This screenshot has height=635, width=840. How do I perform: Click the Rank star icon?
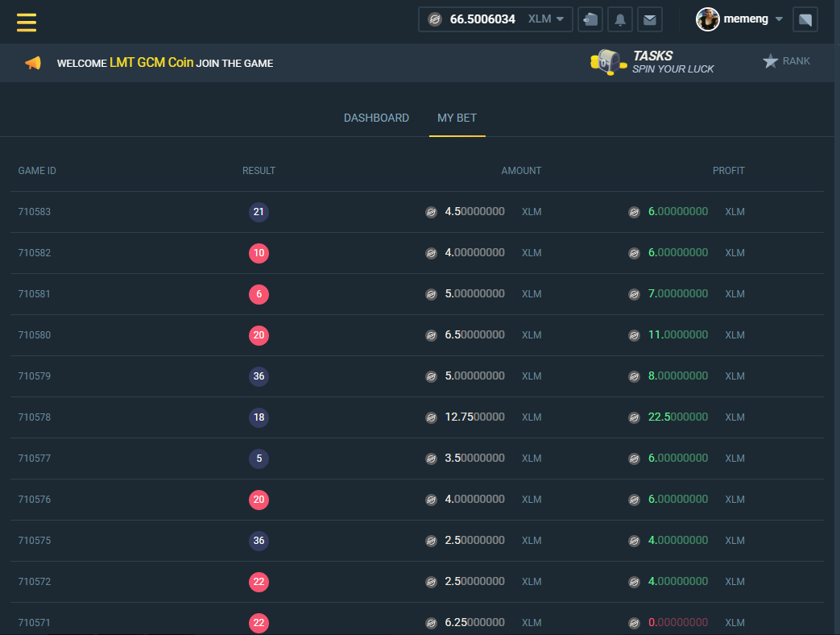pos(770,61)
